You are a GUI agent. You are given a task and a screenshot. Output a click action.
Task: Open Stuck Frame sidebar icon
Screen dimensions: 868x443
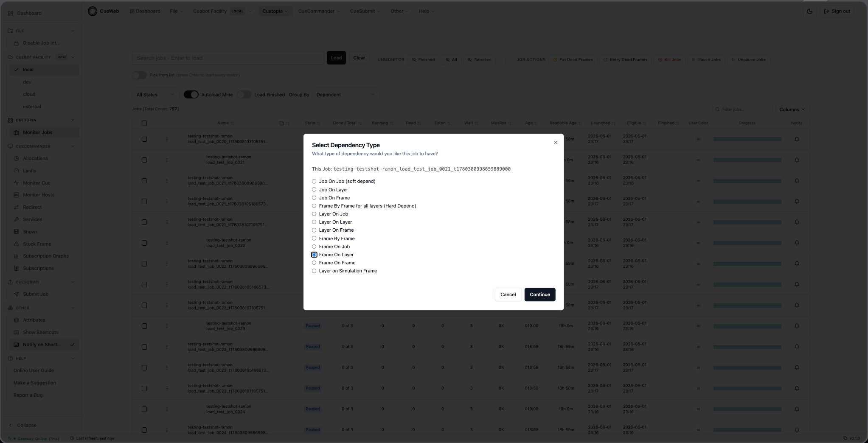pos(16,244)
